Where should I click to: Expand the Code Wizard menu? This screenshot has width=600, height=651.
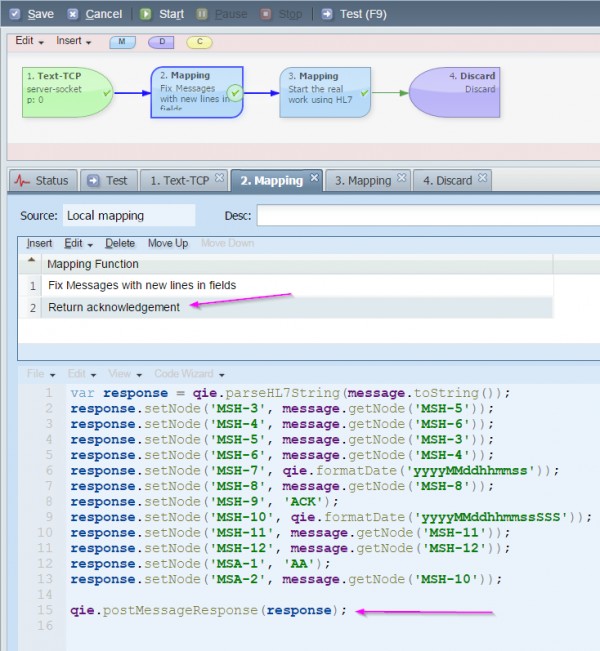[189, 374]
